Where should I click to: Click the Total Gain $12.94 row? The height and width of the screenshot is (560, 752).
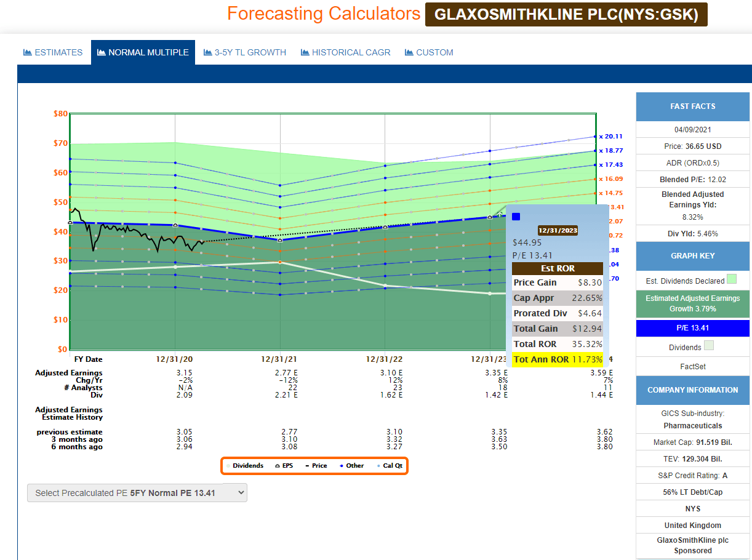(558, 329)
